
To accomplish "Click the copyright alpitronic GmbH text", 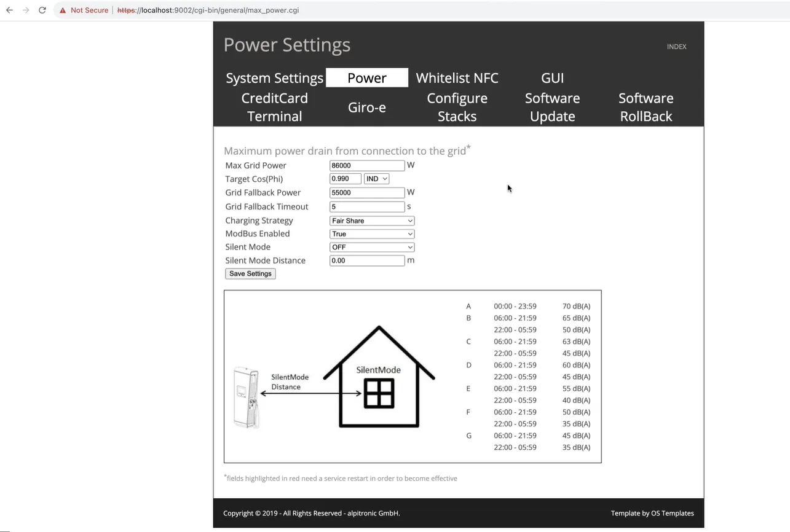I will coord(311,514).
